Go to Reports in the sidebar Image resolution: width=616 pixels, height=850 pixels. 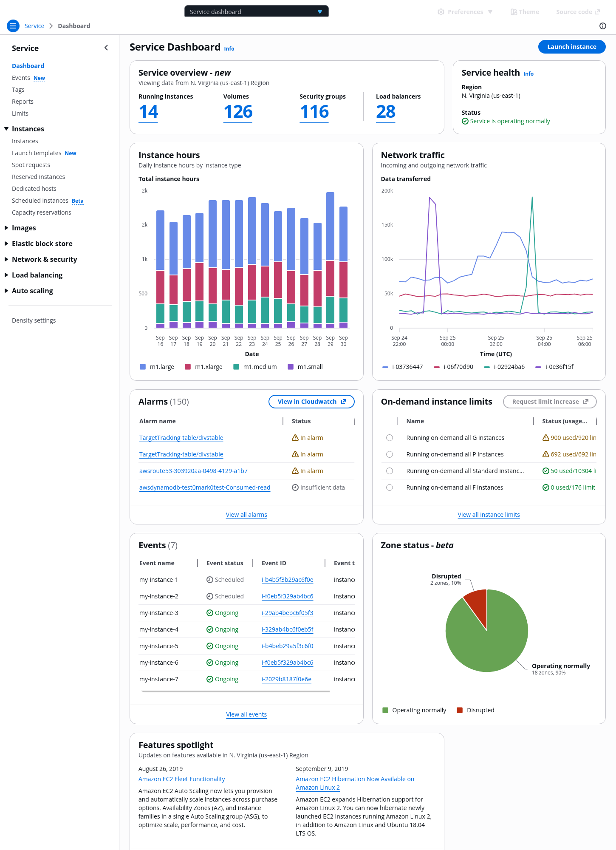23,102
